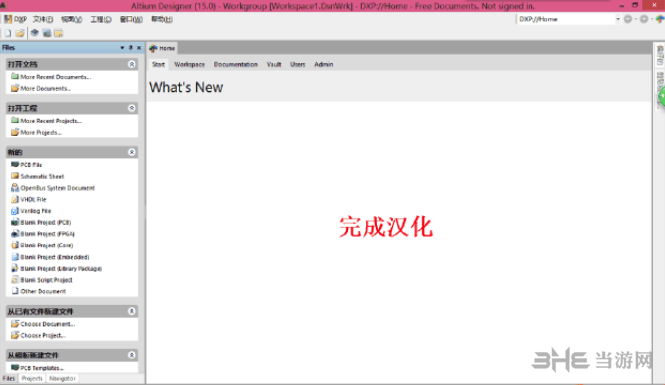Viewport: 665px width, 385px height.
Task: Collapse the 从已有文件新建文件 section
Action: tap(132, 311)
